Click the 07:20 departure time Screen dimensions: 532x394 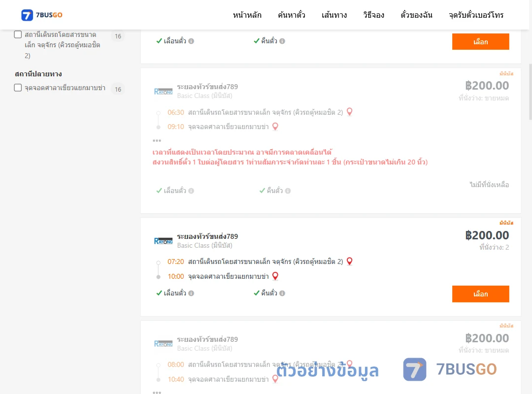click(176, 262)
